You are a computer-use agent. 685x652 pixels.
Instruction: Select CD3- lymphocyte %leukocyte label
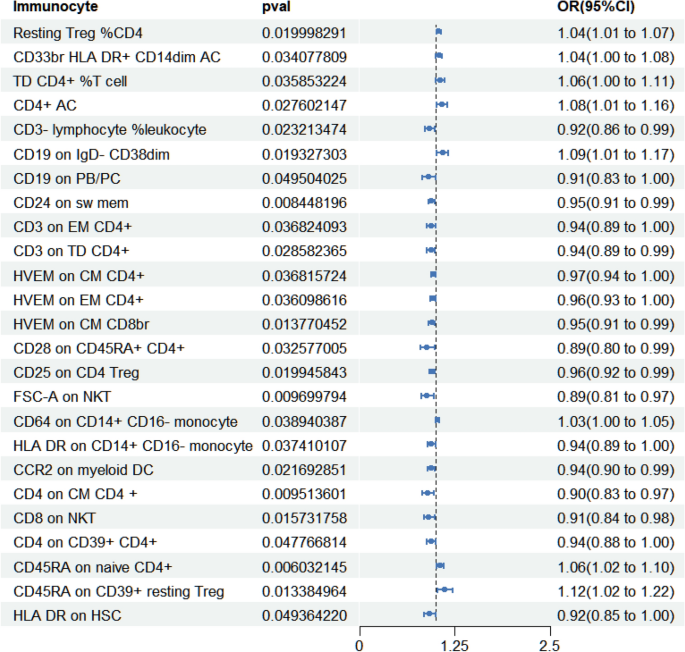(x=110, y=130)
